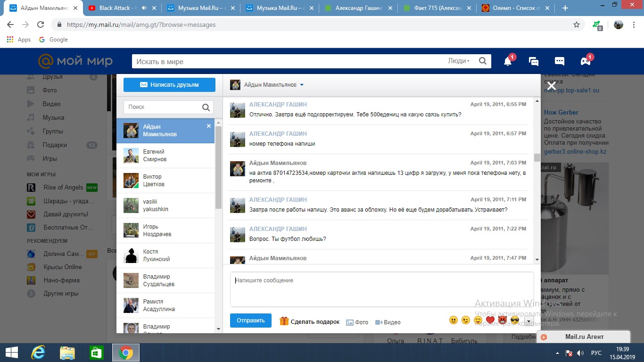The height and width of the screenshot is (362, 644).
Task: Open Группы in left sidebar
Action: tap(53, 131)
